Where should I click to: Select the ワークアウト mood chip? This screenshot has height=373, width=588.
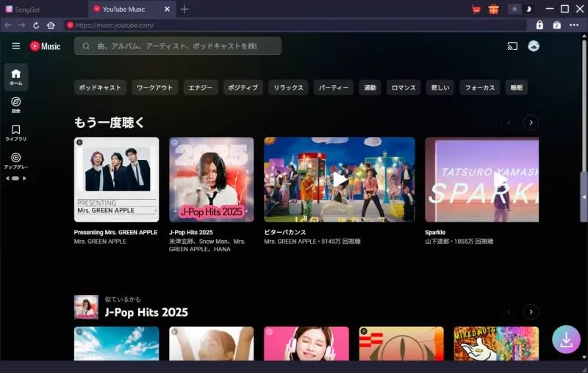click(155, 87)
